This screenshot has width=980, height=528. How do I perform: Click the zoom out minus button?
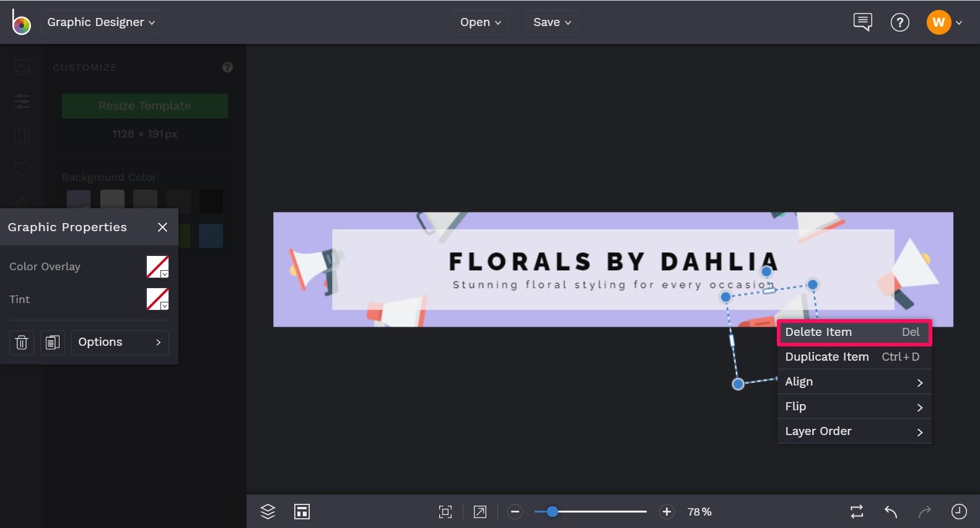515,511
